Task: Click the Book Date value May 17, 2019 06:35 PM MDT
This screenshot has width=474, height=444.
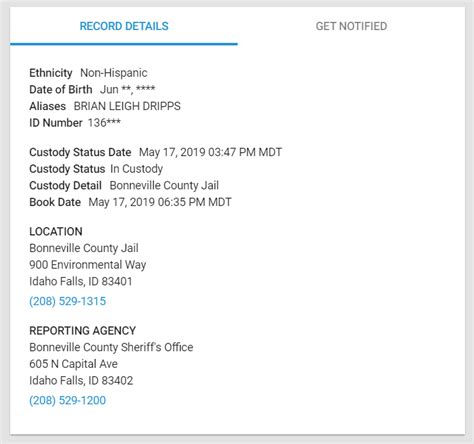Action: pos(160,202)
